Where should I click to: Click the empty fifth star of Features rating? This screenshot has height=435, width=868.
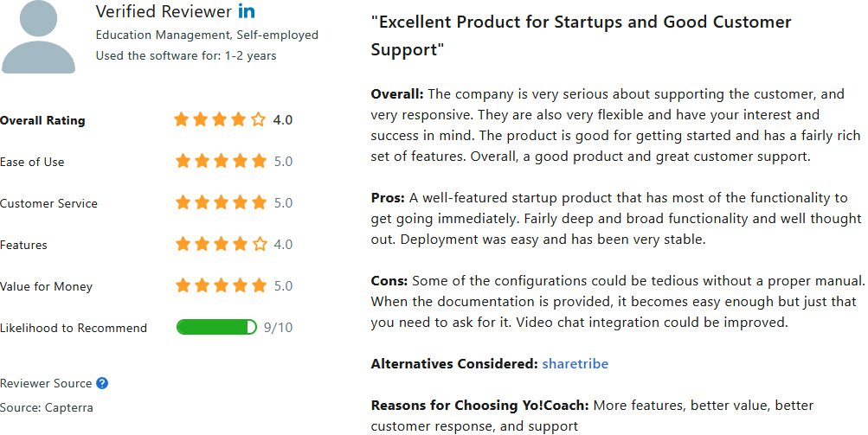[x=259, y=244]
